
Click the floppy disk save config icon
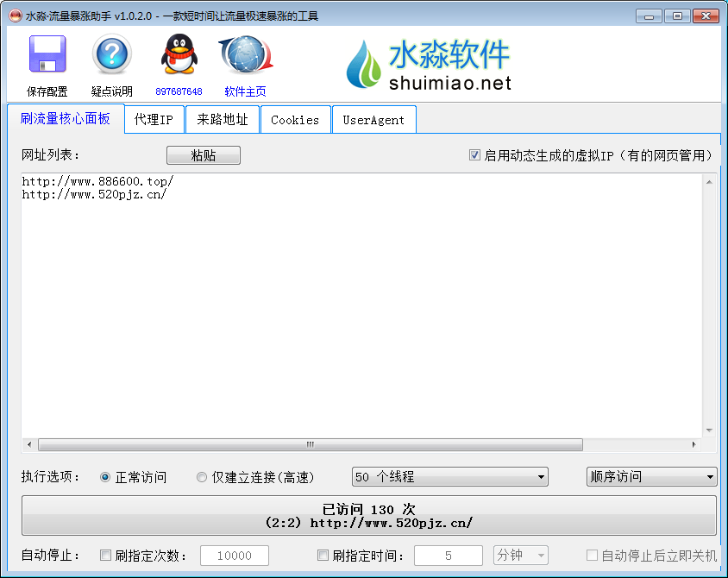(47, 53)
